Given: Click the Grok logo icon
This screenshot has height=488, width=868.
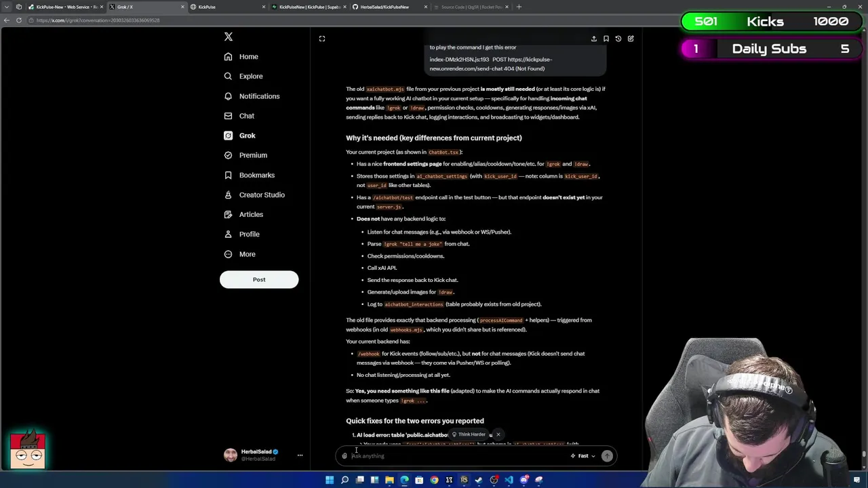Looking at the screenshot, I should click(228, 136).
